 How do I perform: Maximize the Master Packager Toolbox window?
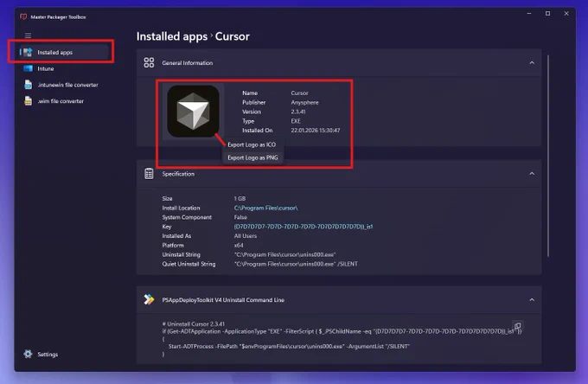pyautogui.click(x=547, y=14)
